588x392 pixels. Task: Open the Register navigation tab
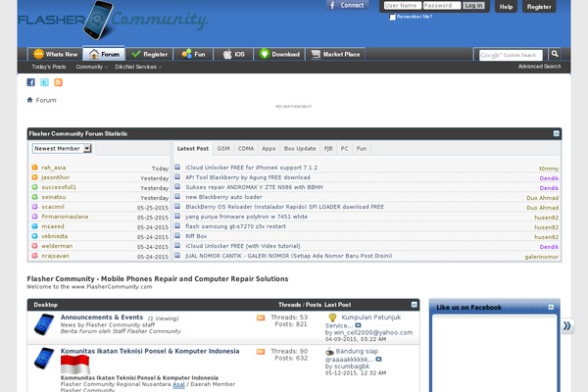(149, 55)
